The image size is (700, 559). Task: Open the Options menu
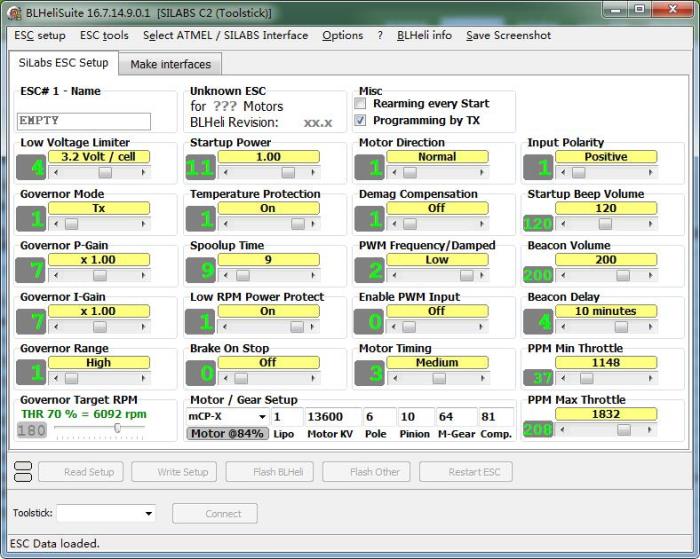pos(342,35)
